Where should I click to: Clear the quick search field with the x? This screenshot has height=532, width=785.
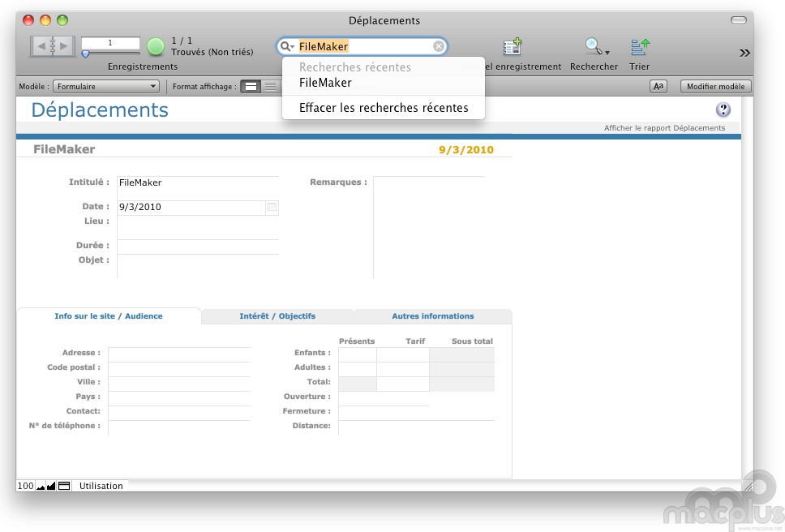[439, 46]
